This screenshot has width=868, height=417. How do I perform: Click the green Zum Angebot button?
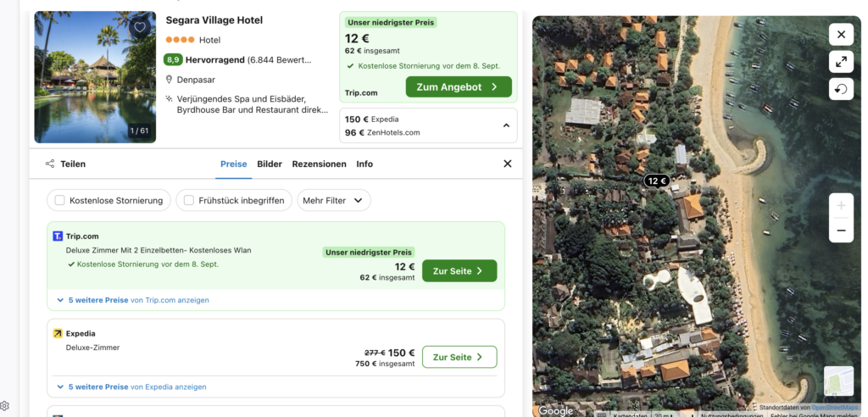pos(459,86)
